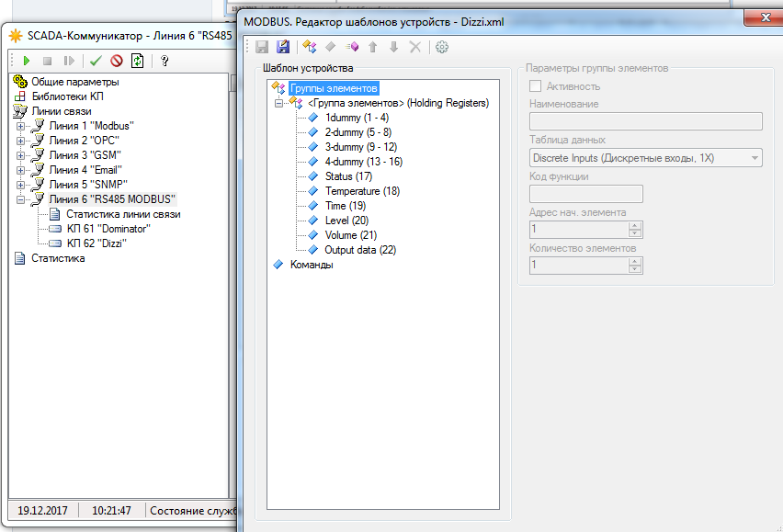
Task: Open Статистика линии связи item
Action: click(123, 214)
